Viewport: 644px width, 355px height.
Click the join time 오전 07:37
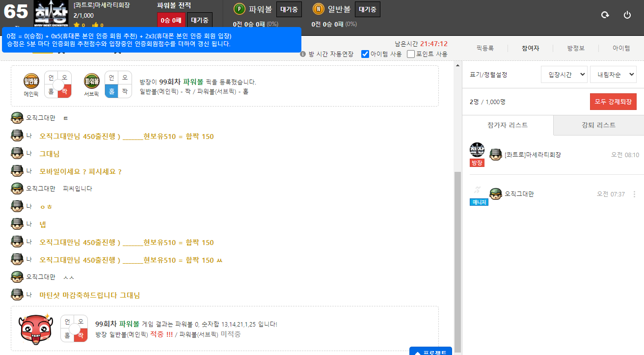pyautogui.click(x=611, y=194)
